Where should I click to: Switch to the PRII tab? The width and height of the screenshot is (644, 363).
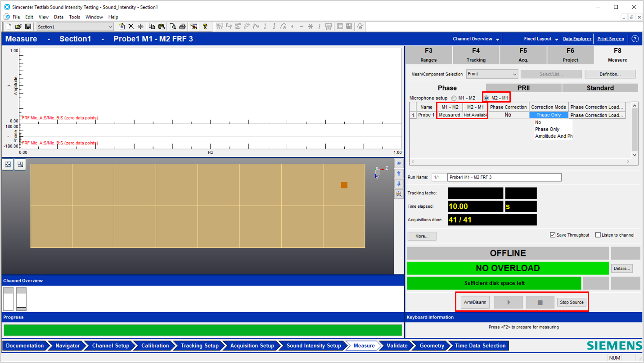tap(524, 88)
